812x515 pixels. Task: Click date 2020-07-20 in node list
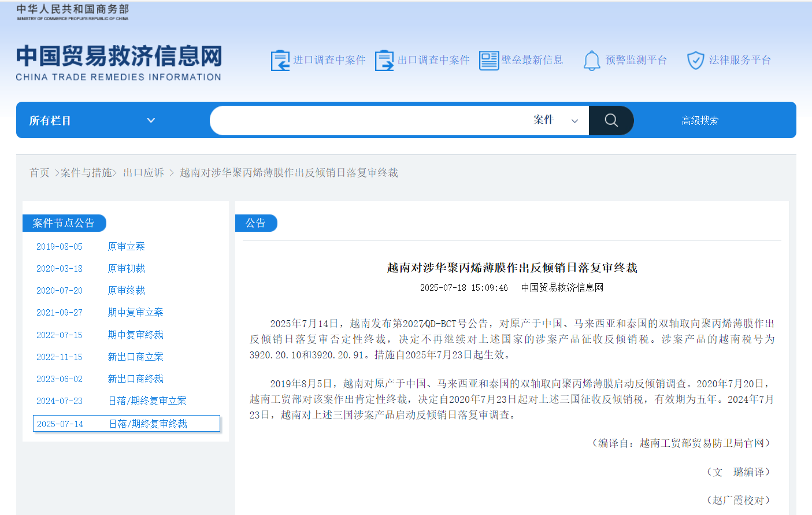coord(60,291)
